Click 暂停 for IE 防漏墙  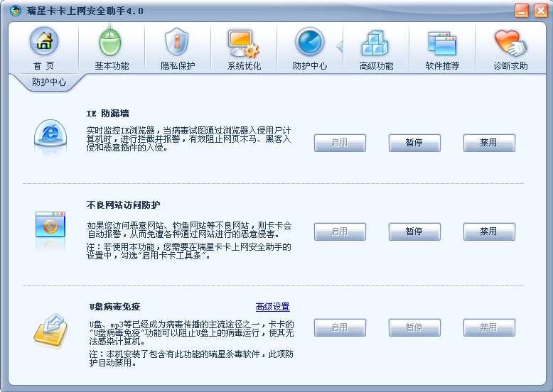coord(414,143)
